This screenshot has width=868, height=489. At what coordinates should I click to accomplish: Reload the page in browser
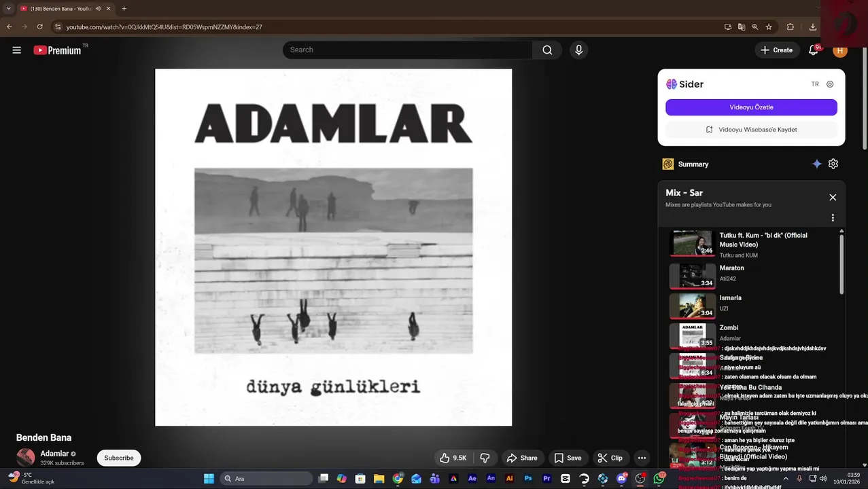(x=39, y=26)
